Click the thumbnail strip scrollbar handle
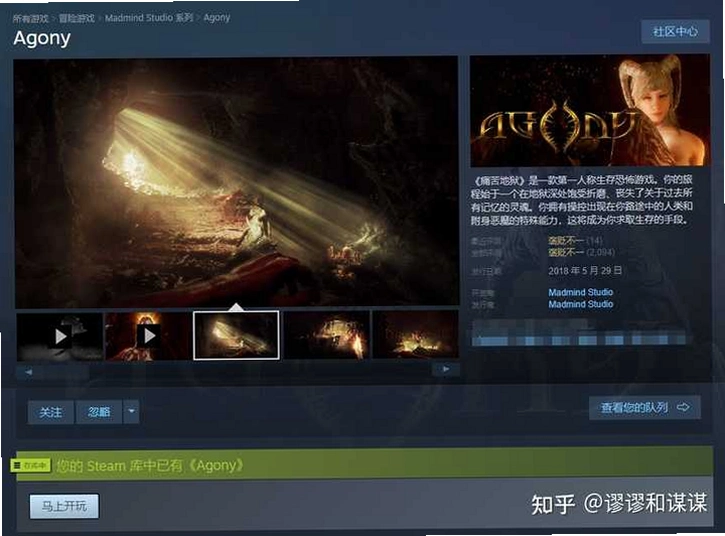Screen dimensions: 725x536 coord(53,372)
